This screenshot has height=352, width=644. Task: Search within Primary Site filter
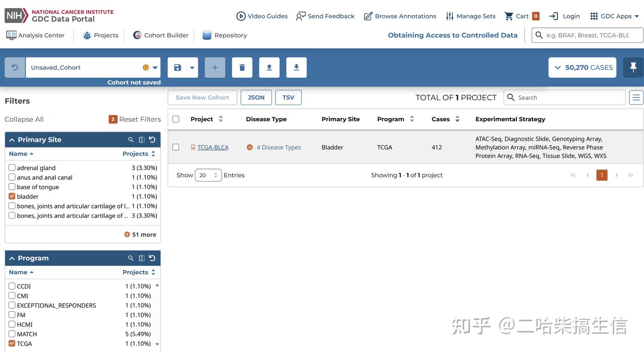[131, 140]
